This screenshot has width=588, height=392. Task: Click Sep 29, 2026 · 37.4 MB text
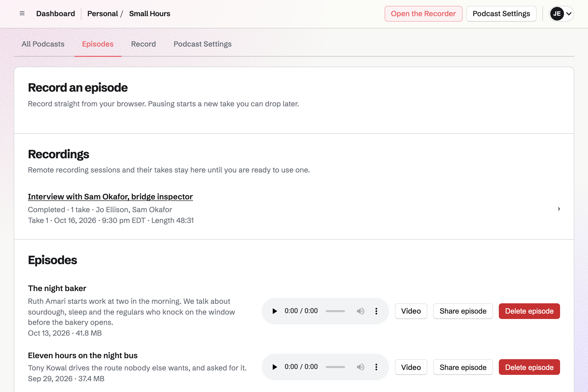click(x=66, y=379)
